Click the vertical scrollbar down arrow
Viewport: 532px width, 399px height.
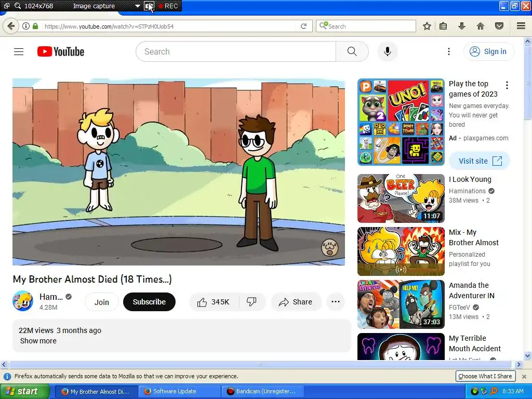(528, 356)
